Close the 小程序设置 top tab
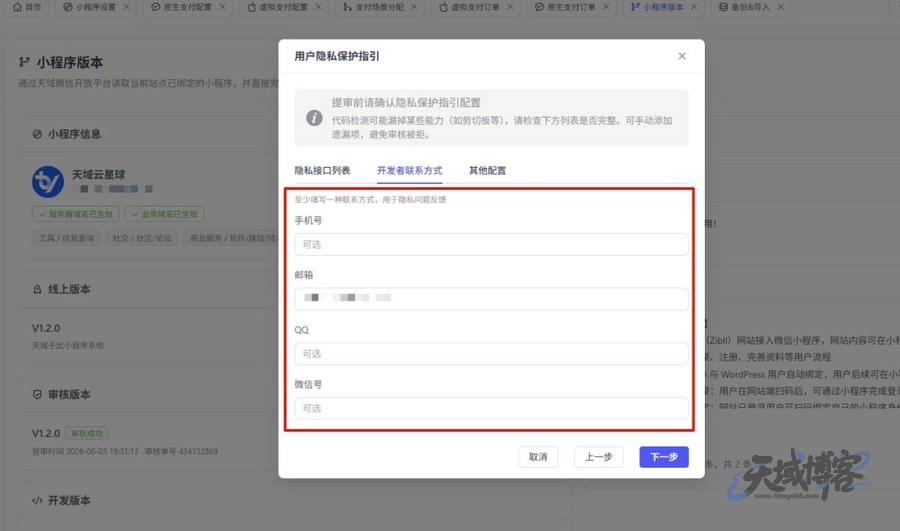This screenshot has width=900, height=531. pyautogui.click(x=127, y=7)
